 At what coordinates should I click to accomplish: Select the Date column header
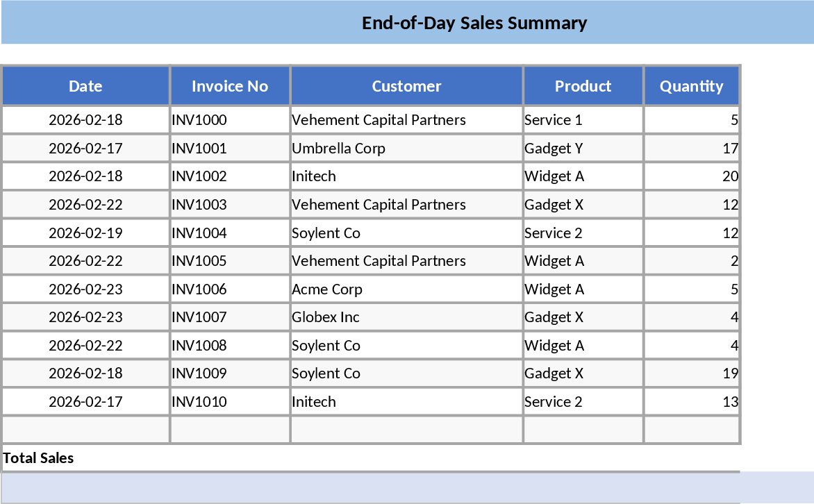(x=85, y=86)
